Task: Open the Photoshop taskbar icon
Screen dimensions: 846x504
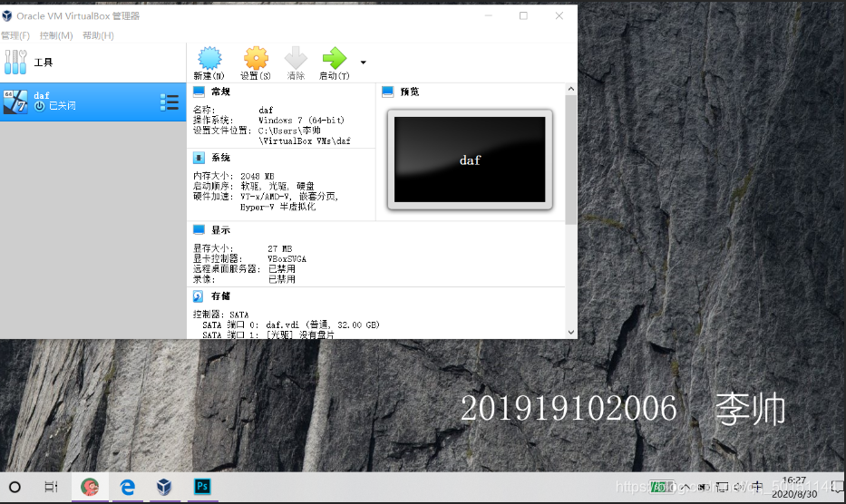Action: [202, 487]
